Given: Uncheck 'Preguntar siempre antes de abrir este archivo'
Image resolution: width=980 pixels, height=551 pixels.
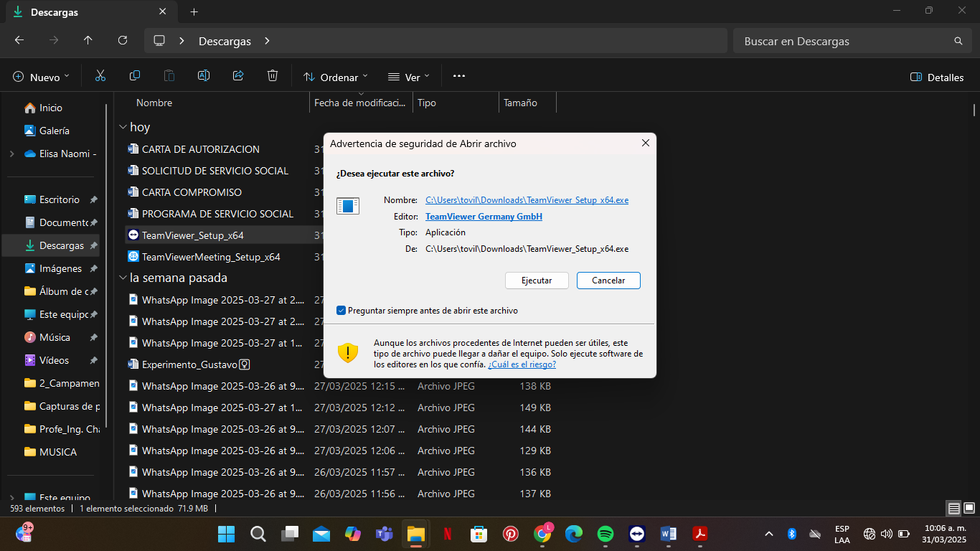Looking at the screenshot, I should tap(341, 311).
